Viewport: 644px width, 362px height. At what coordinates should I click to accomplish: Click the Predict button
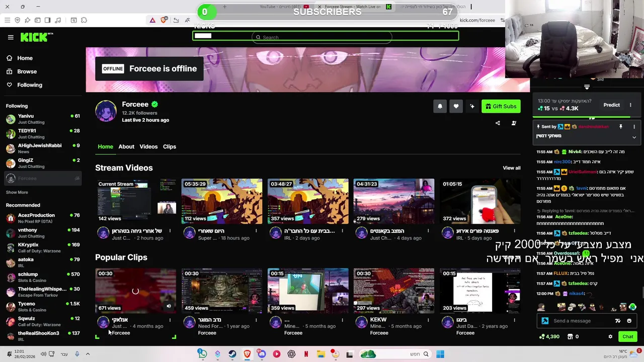pos(611,105)
